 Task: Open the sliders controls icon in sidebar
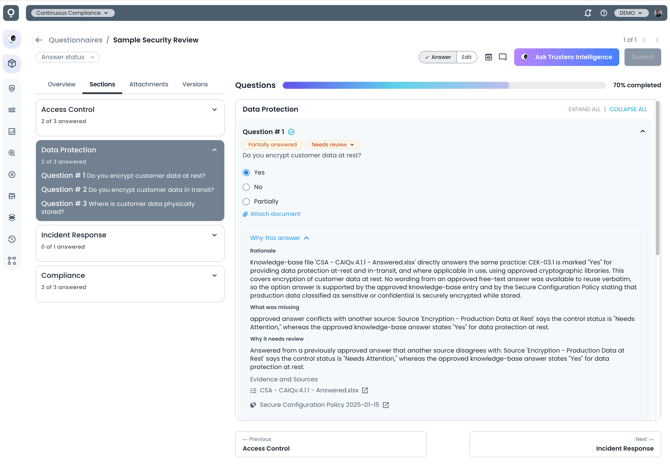12,110
